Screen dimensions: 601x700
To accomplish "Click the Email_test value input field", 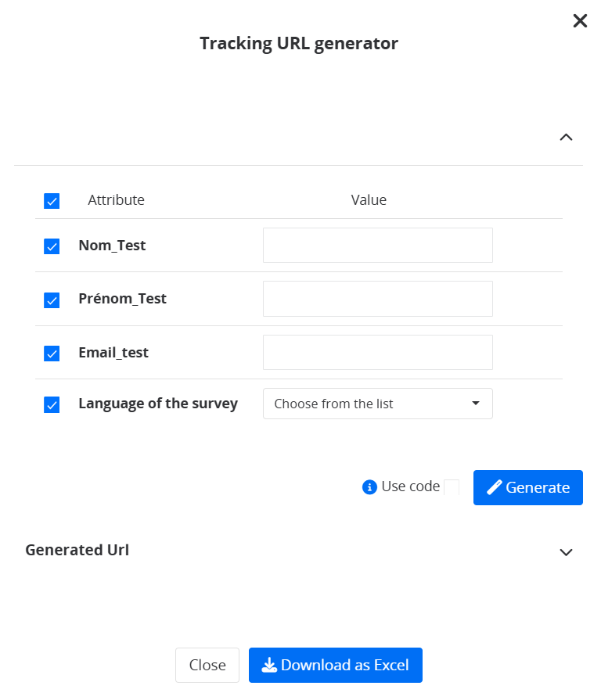I will point(377,352).
